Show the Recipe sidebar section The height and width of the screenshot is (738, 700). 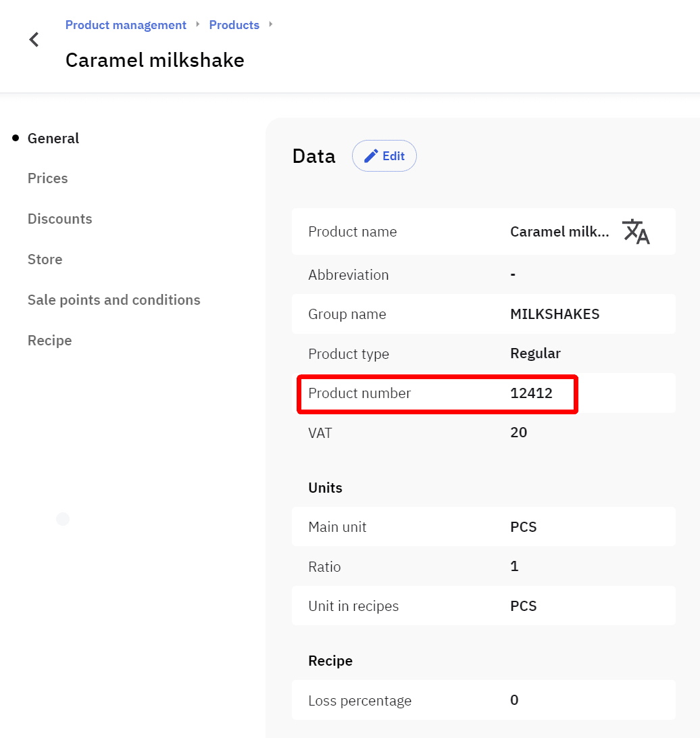click(49, 341)
